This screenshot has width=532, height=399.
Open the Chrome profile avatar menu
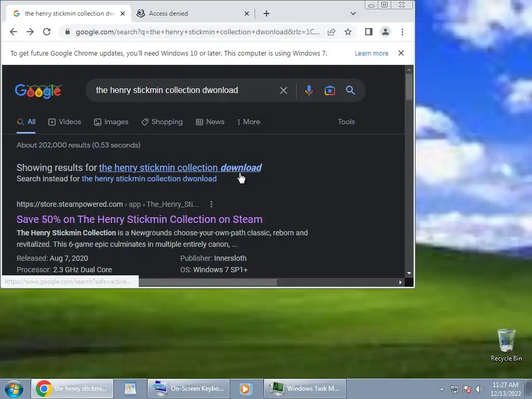point(385,32)
